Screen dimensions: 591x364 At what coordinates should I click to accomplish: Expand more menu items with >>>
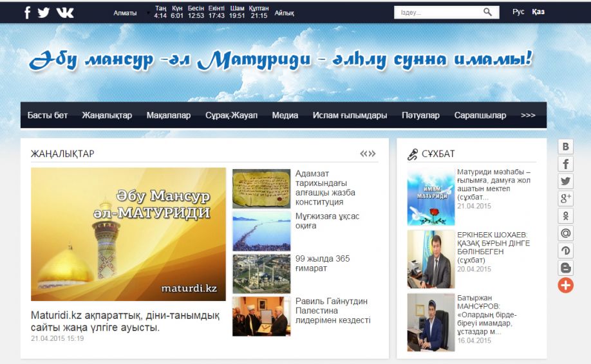point(528,116)
